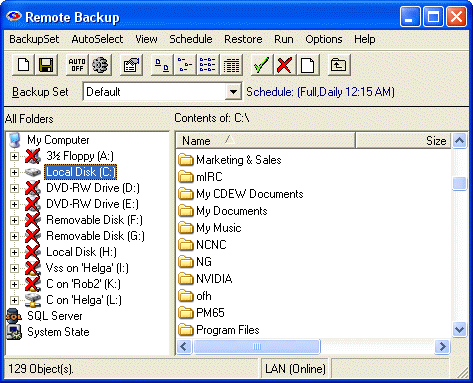Click the file list scroll down arrow
The image size is (473, 383).
[459, 330]
